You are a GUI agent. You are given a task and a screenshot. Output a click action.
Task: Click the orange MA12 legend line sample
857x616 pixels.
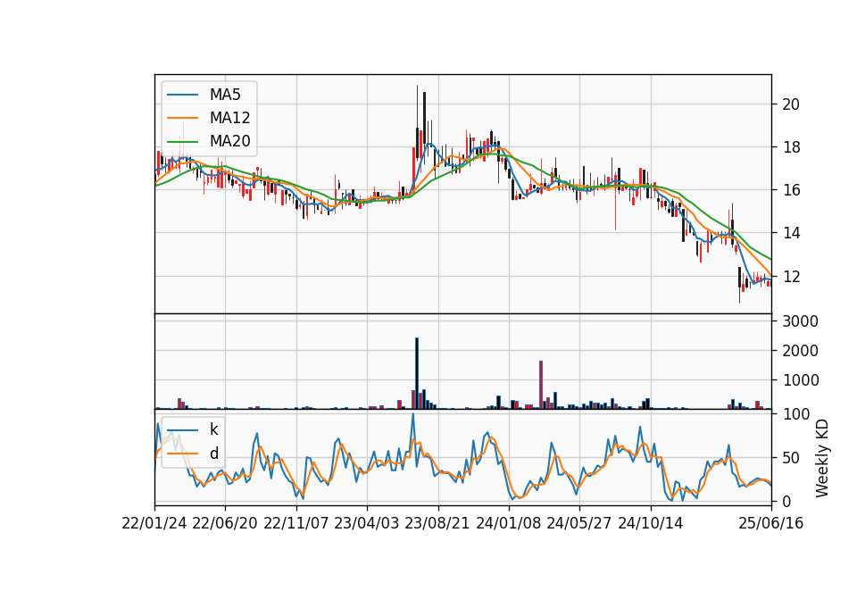[182, 118]
